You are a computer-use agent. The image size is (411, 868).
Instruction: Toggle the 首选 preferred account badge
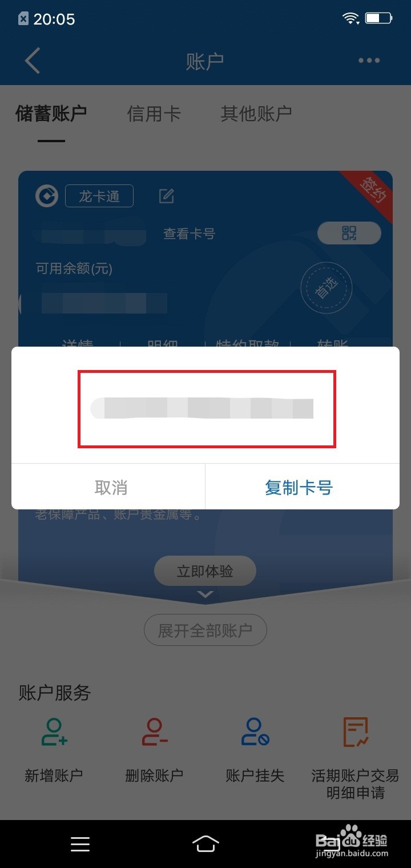pos(327,288)
